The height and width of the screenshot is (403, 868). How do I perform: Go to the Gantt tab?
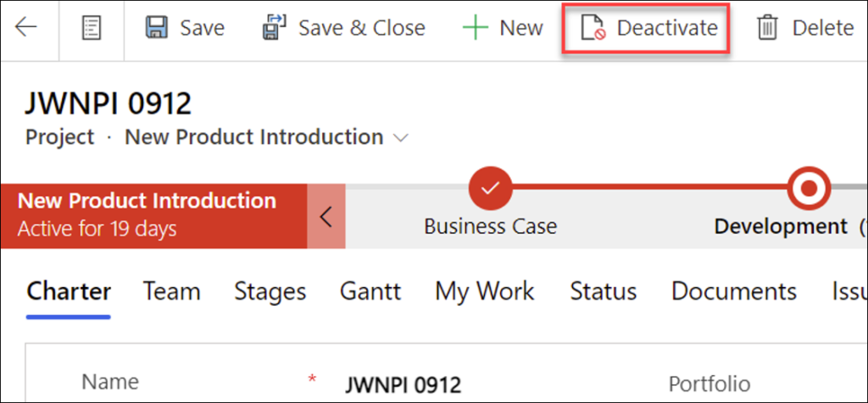coord(370,292)
